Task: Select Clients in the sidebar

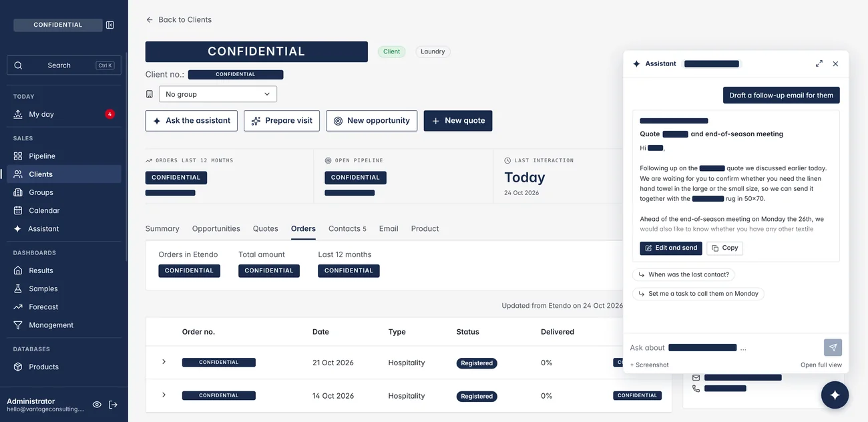Action: pyautogui.click(x=64, y=174)
